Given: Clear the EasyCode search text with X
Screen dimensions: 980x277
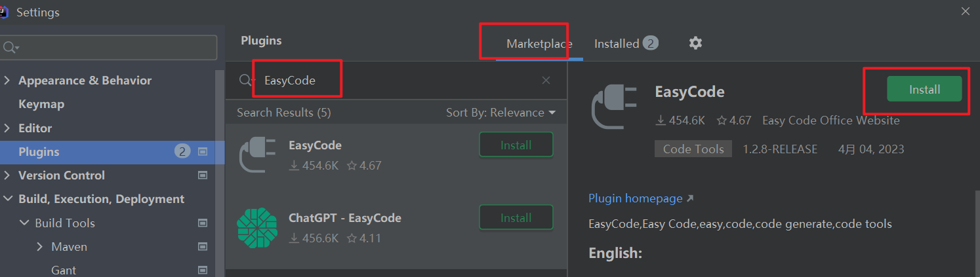Looking at the screenshot, I should point(546,81).
